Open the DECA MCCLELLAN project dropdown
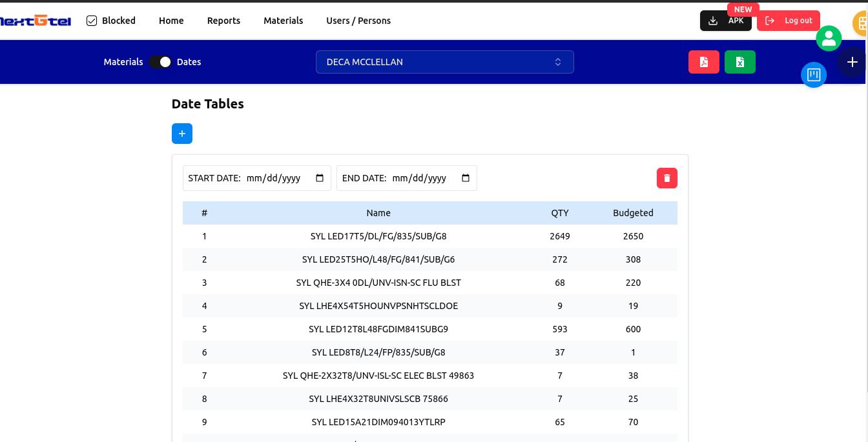The width and height of the screenshot is (868, 442). coord(444,62)
